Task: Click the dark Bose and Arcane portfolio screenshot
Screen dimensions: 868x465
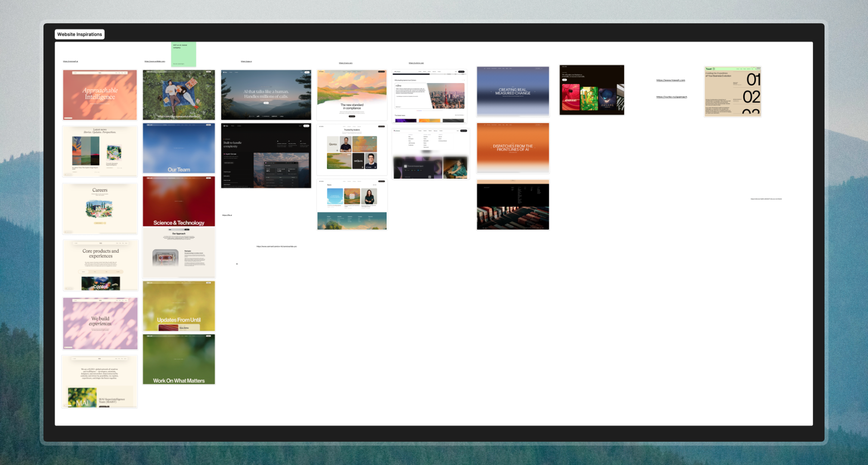Action: click(592, 90)
